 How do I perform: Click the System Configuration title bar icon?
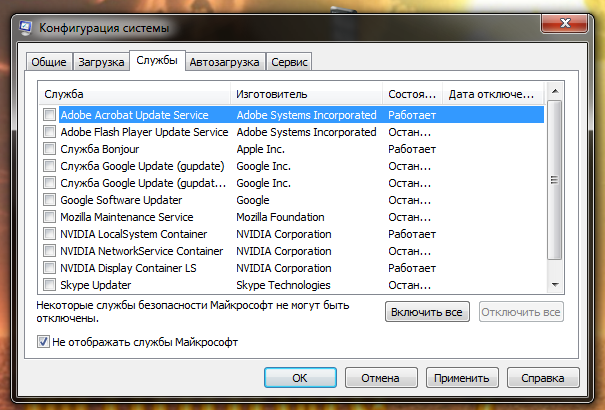pyautogui.click(x=25, y=28)
